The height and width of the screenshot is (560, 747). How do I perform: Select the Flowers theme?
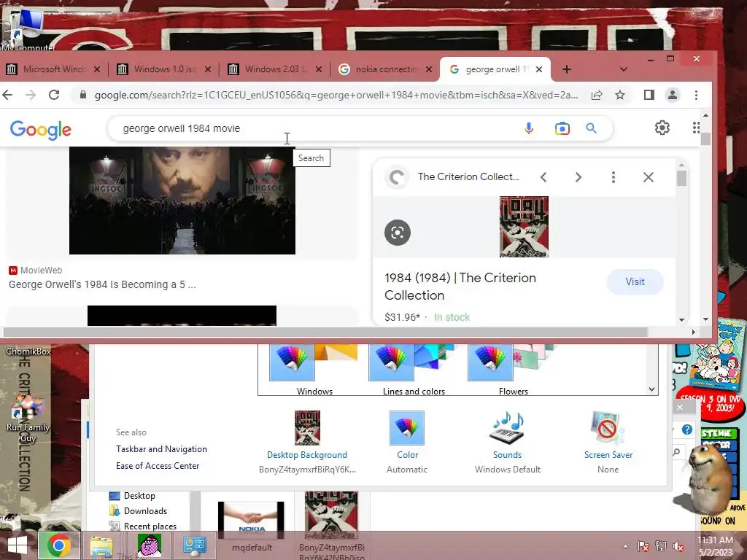pyautogui.click(x=513, y=370)
